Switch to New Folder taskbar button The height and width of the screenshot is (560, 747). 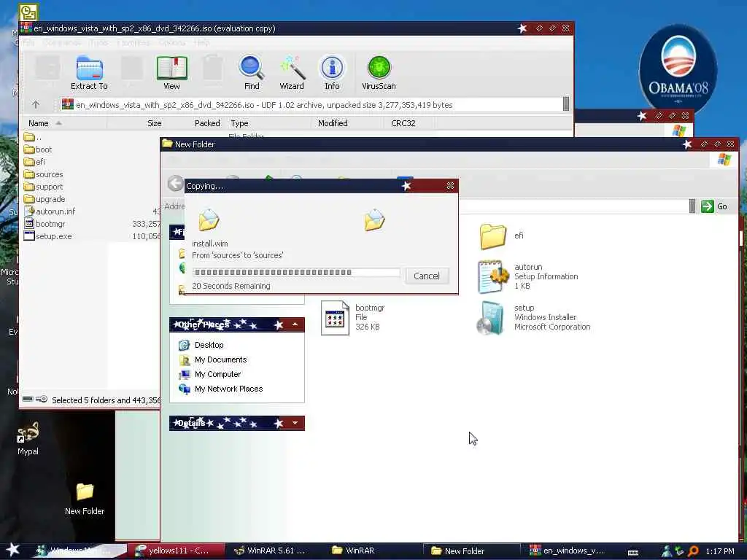point(472,551)
